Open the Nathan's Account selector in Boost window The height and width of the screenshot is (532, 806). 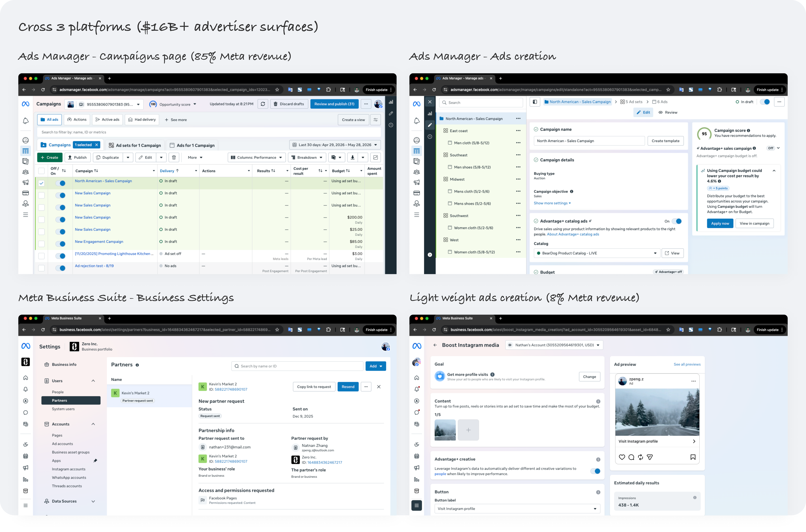(x=554, y=345)
